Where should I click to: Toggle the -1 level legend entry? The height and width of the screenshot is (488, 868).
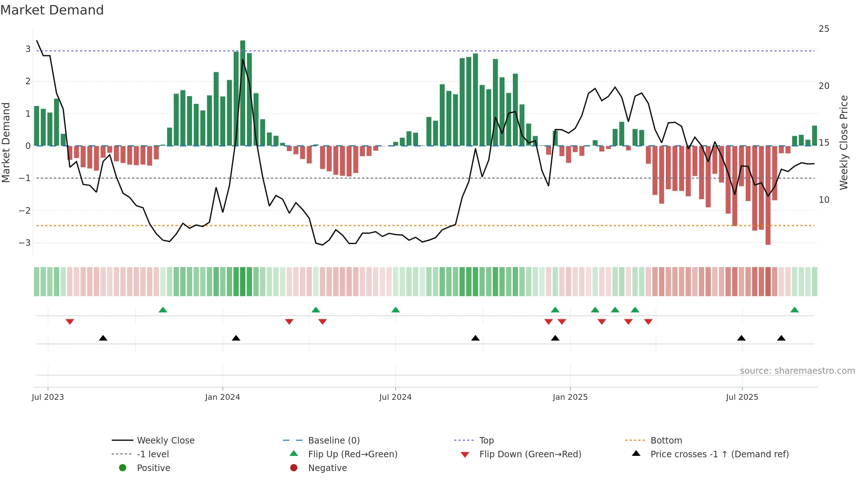point(140,454)
